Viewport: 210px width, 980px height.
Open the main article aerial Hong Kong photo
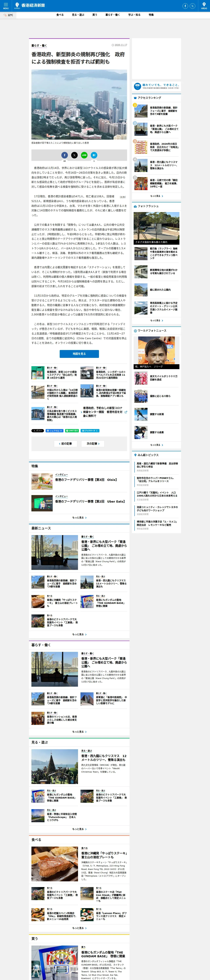point(79,105)
